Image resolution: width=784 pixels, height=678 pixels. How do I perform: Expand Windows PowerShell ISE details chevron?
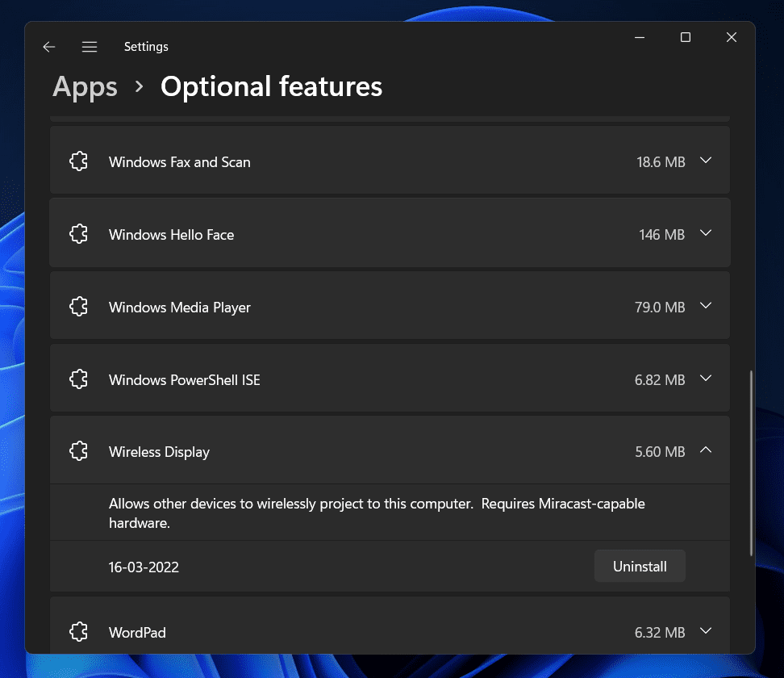[706, 379]
